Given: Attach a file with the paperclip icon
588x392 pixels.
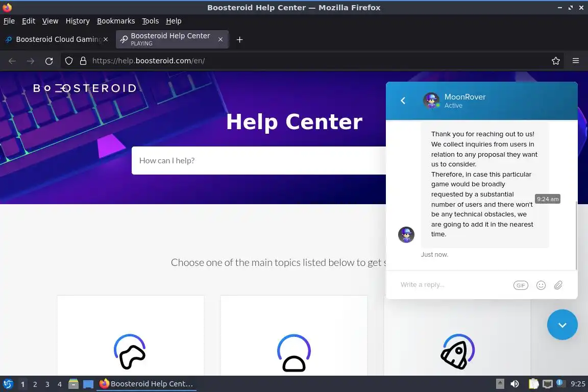Looking at the screenshot, I should click(x=558, y=285).
